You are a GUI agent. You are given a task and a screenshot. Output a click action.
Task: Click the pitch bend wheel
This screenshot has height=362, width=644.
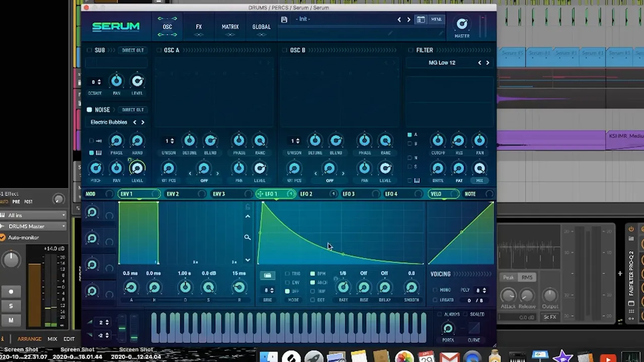click(121, 329)
